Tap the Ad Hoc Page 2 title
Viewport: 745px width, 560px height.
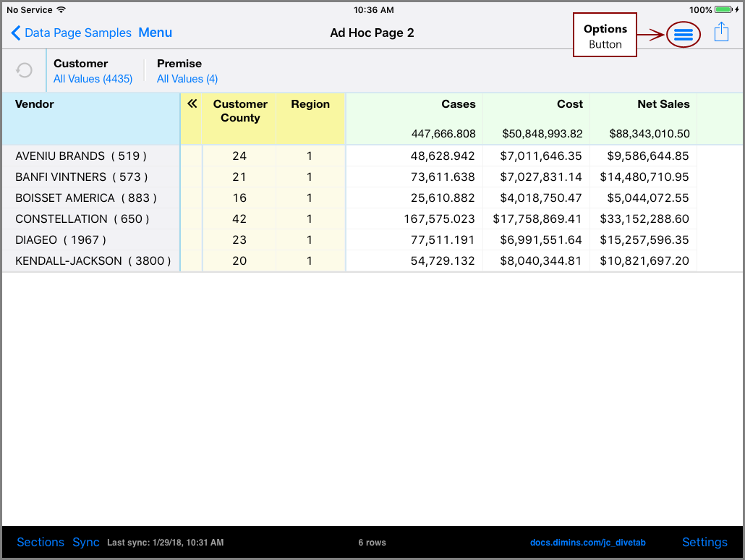tap(372, 33)
